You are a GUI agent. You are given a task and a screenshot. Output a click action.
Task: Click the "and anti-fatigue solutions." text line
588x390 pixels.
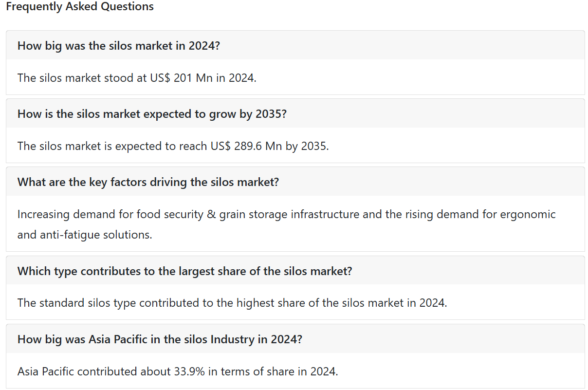(85, 235)
